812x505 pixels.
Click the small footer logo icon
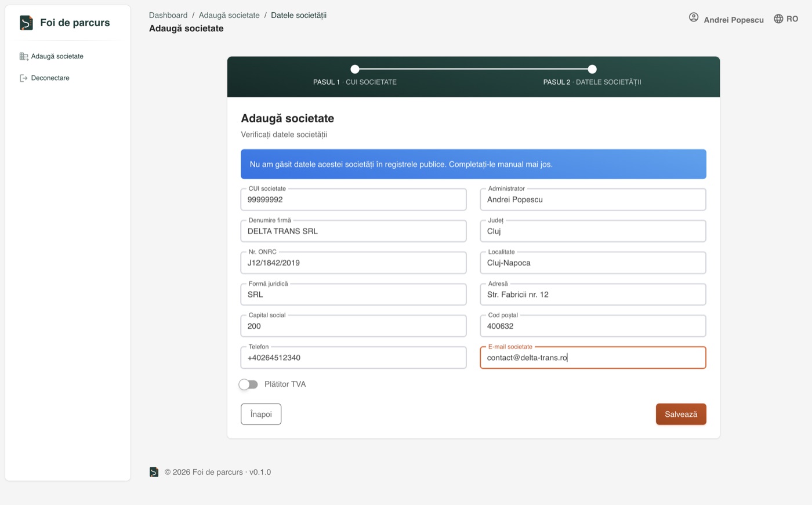click(154, 472)
